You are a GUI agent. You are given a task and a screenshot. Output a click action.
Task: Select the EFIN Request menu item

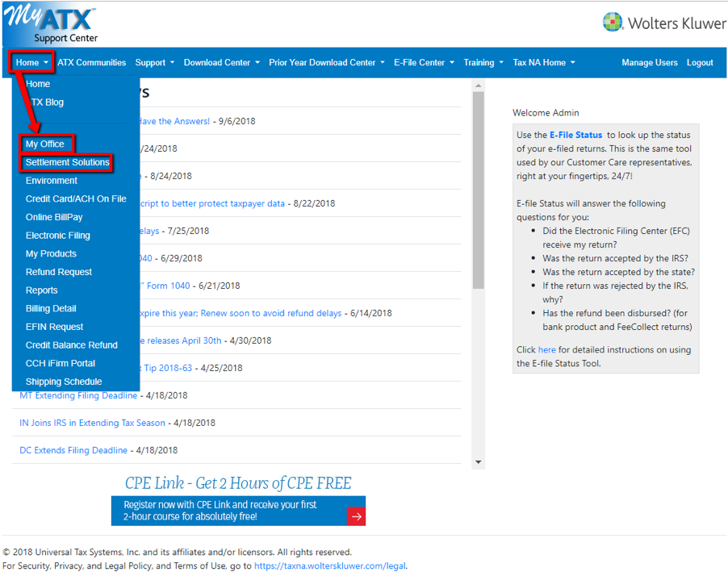coord(54,327)
